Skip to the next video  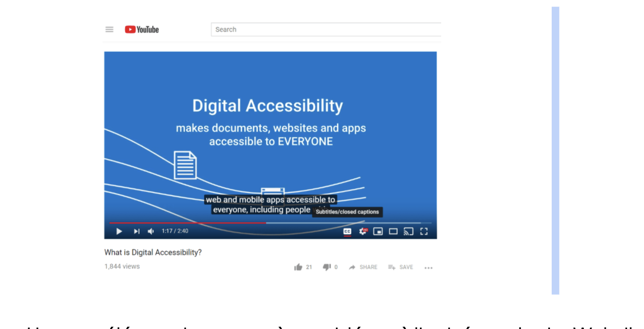pyautogui.click(x=137, y=231)
